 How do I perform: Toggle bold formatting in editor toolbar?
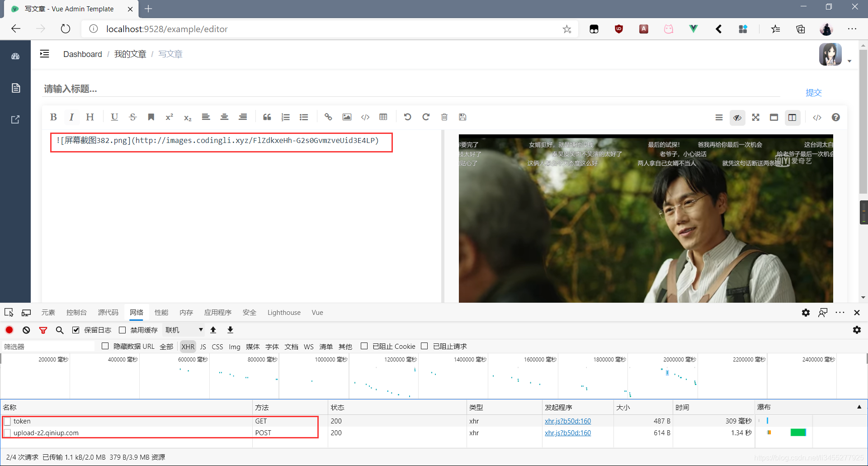point(53,117)
